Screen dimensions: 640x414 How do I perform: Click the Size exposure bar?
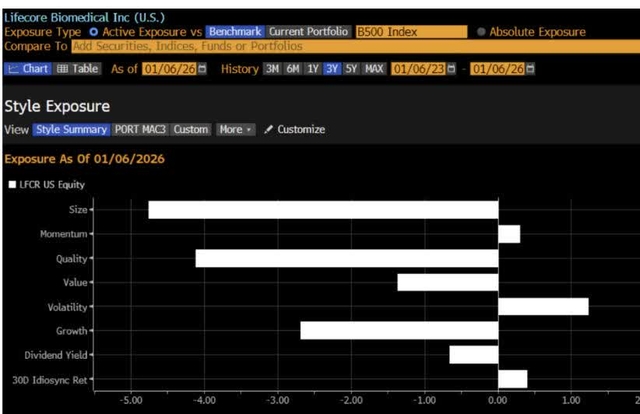point(323,209)
